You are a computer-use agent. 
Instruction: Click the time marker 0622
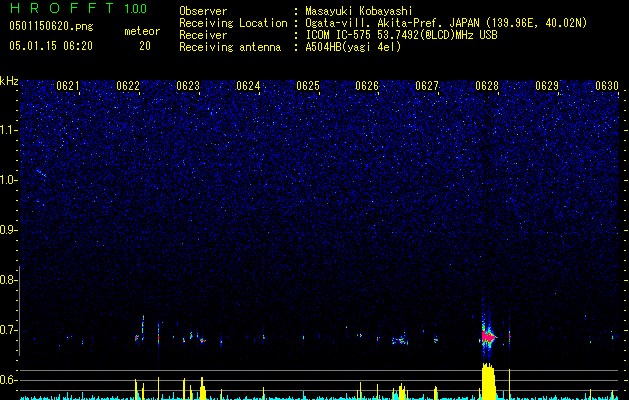(128, 86)
